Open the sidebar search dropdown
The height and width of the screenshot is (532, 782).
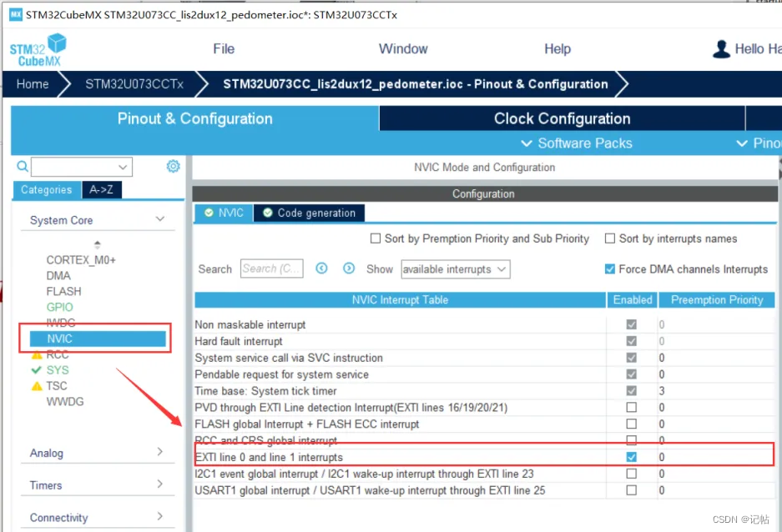pos(123,167)
